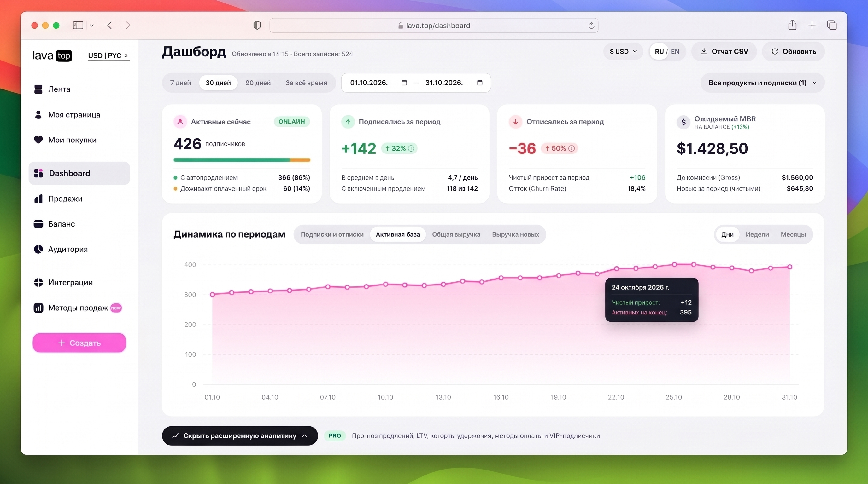
Task: Click the Моя страница person icon
Action: (x=38, y=115)
